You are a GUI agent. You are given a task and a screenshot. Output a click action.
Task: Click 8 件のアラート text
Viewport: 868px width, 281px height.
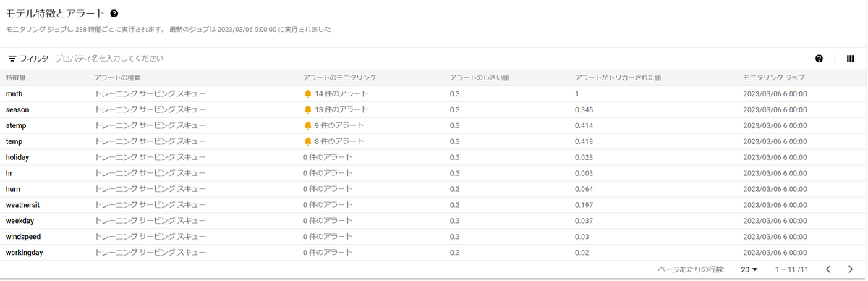(339, 142)
